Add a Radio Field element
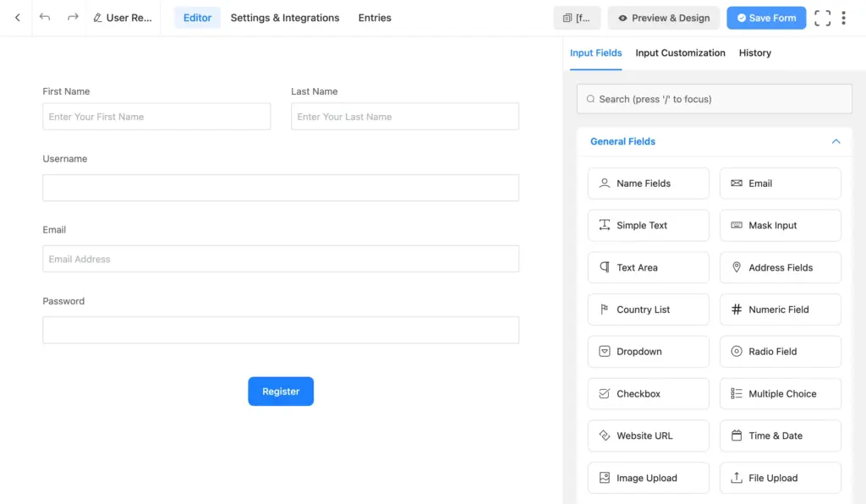This screenshot has height=504, width=866. (x=780, y=351)
